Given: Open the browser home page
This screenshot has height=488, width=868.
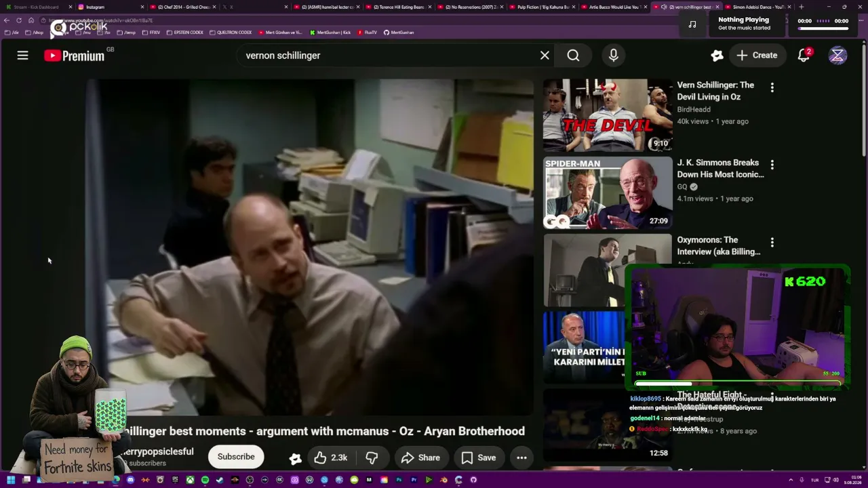Looking at the screenshot, I should click(x=31, y=20).
